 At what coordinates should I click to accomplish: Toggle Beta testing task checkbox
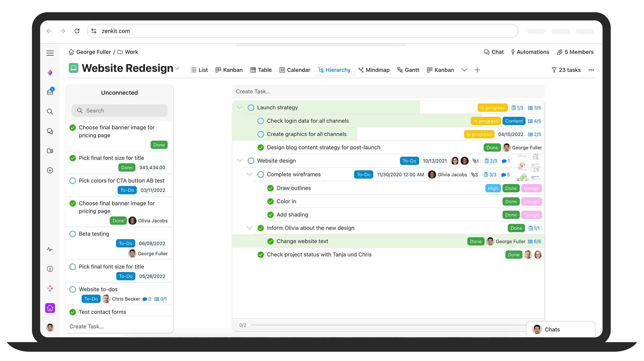coord(73,234)
